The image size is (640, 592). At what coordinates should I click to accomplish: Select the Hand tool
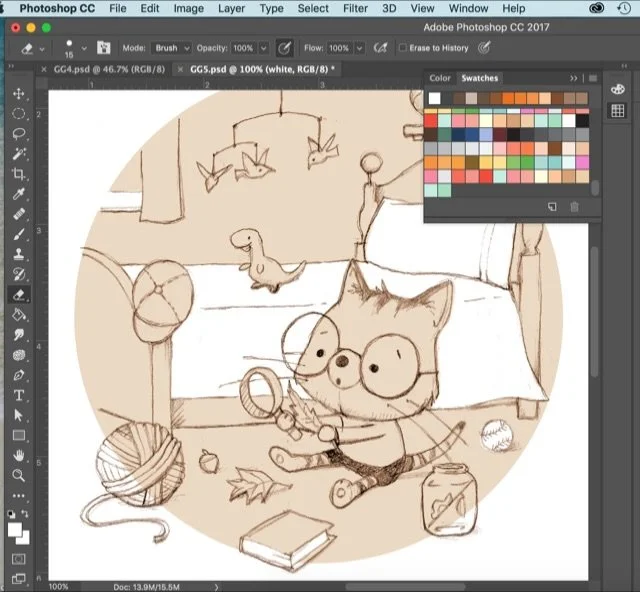tap(19, 455)
